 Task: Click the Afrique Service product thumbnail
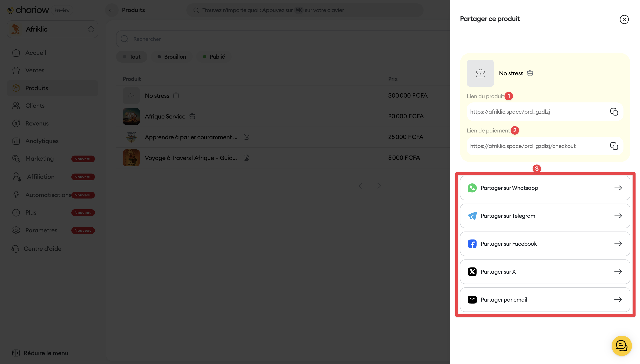[x=131, y=116]
